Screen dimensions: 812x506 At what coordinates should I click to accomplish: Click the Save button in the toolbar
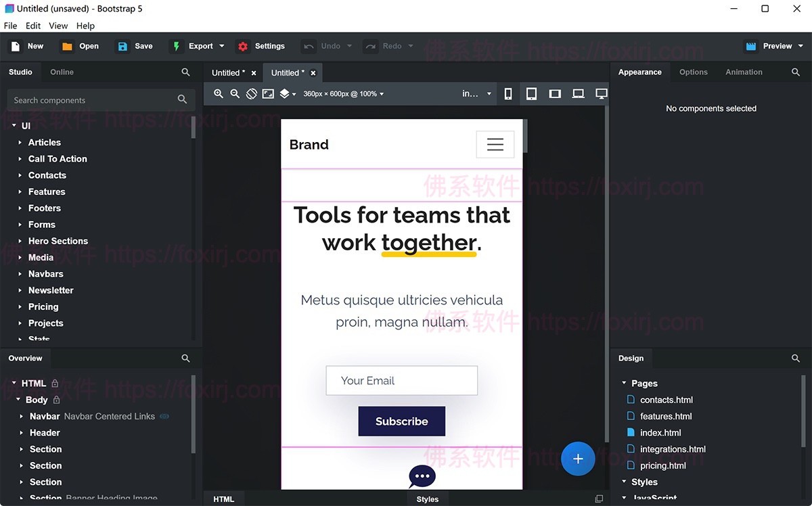(x=135, y=46)
